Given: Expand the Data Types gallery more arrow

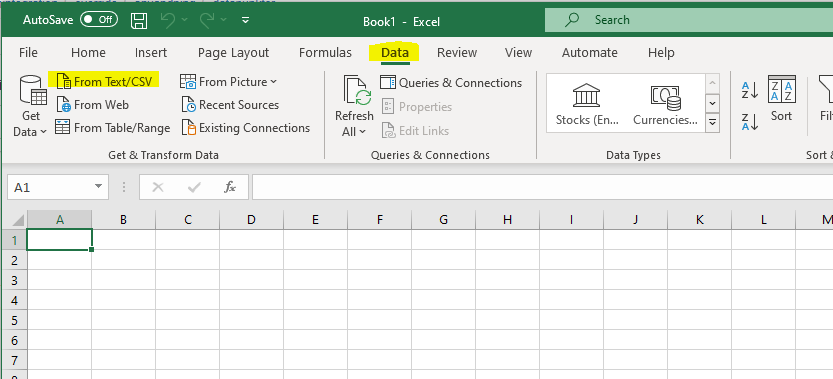Looking at the screenshot, I should 712,123.
